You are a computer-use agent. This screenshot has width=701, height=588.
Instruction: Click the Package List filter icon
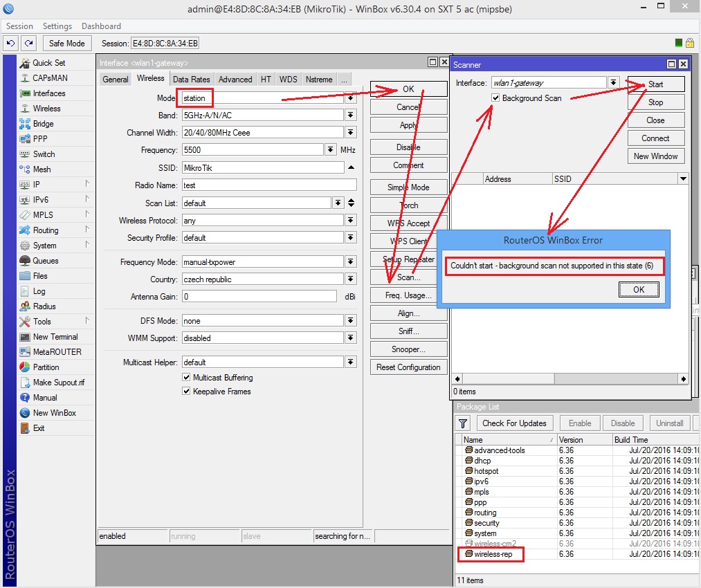point(463,423)
